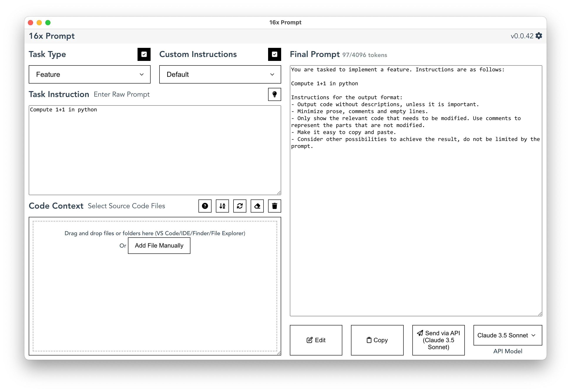Open settings via the gear icon

539,36
